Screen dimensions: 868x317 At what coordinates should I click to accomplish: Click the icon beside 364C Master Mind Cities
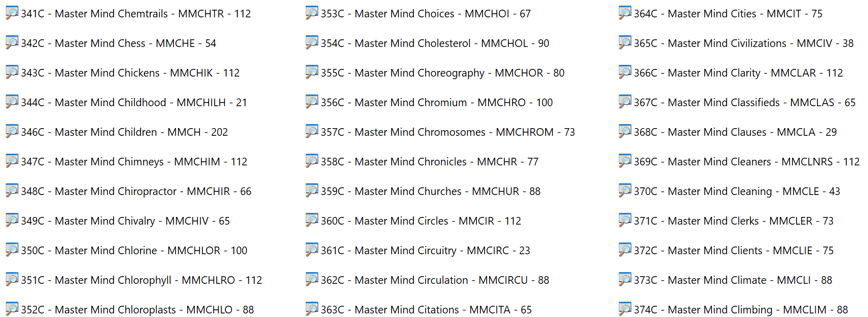(x=625, y=13)
